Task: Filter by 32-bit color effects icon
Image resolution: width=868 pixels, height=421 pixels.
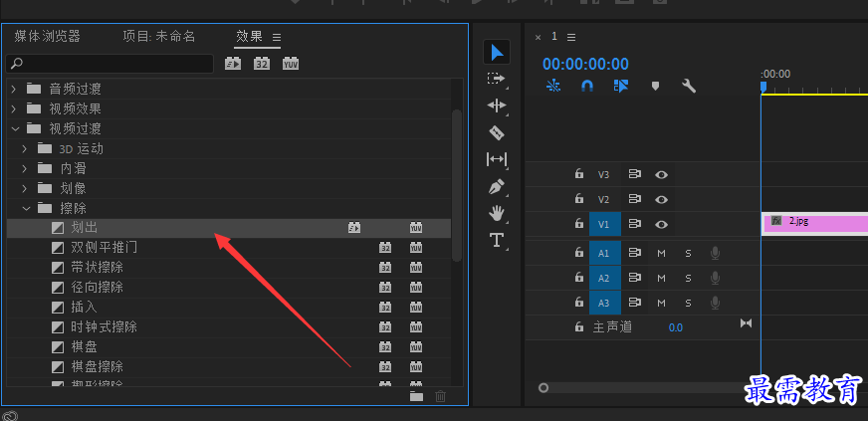Action: coord(261,64)
